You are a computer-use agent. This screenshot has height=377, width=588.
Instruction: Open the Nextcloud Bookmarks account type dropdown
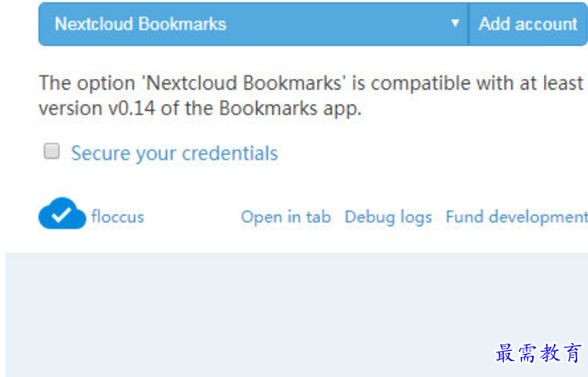[253, 24]
